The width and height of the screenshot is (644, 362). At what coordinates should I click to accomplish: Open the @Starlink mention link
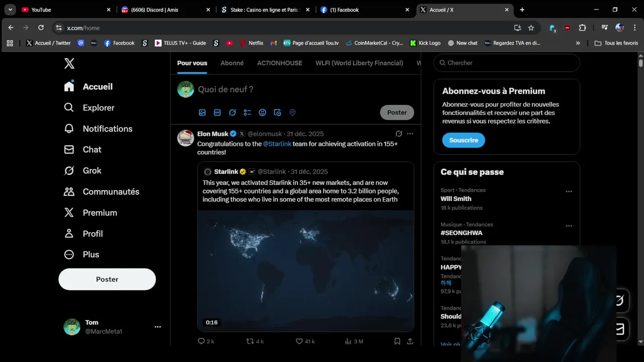277,144
